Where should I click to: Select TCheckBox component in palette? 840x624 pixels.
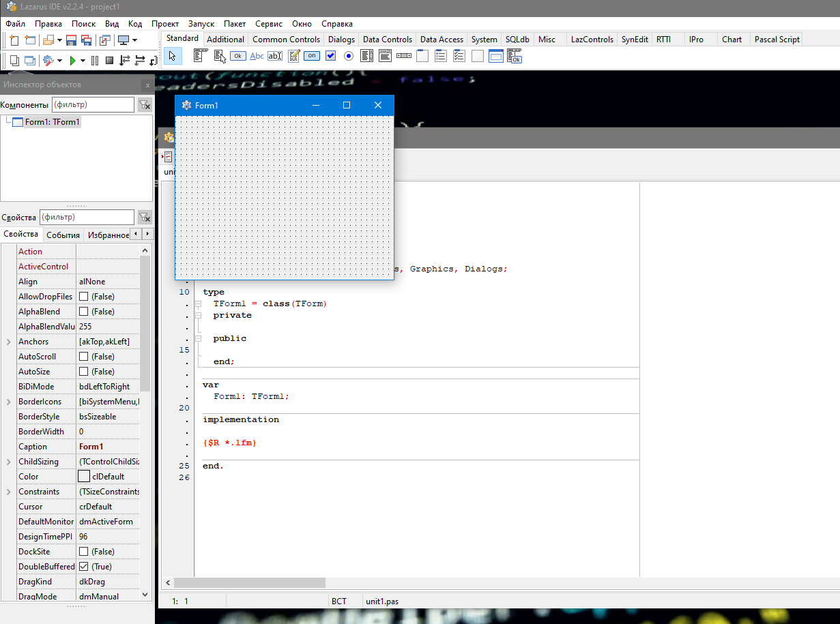click(x=330, y=56)
